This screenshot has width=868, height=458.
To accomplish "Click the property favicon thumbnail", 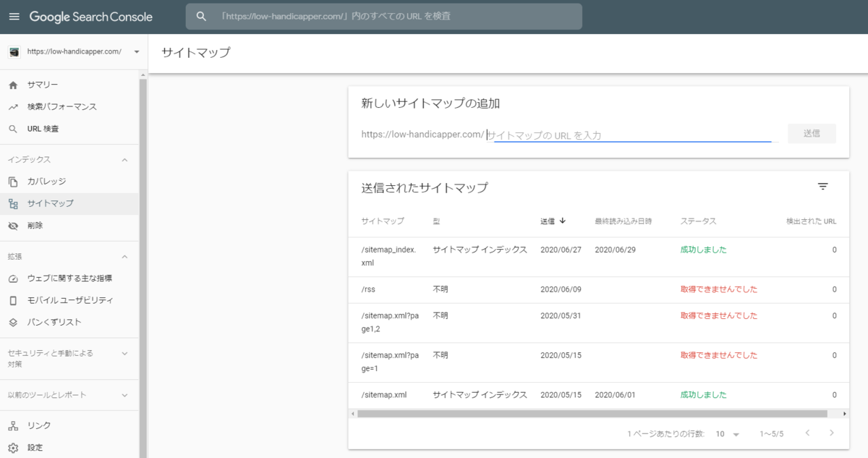I will (x=14, y=52).
